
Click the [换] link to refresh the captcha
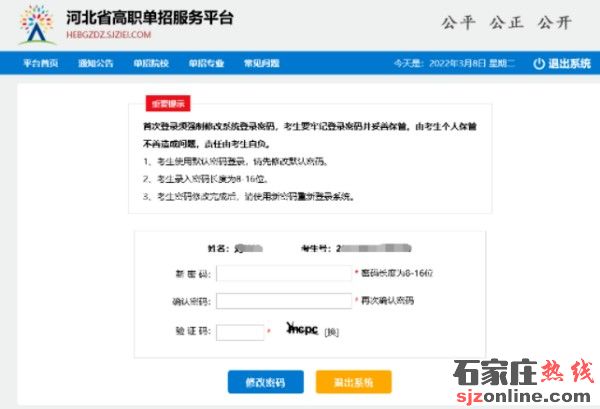tap(331, 332)
